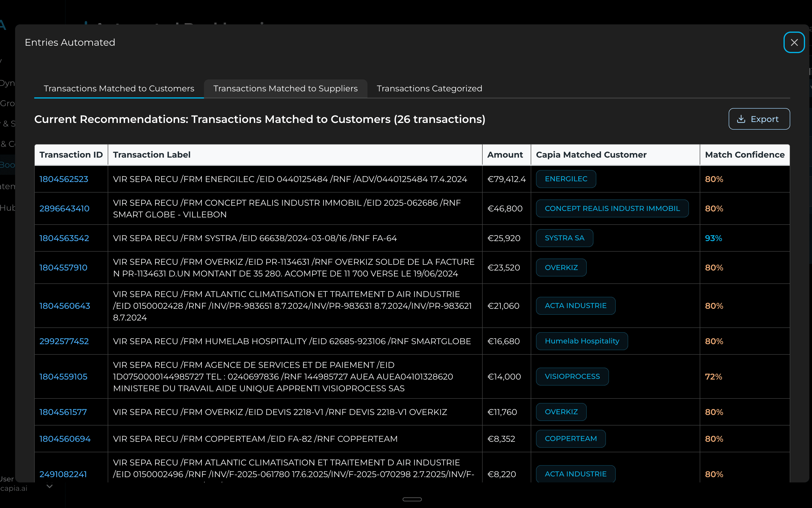Click the Transaction ID column header

[x=71, y=155]
